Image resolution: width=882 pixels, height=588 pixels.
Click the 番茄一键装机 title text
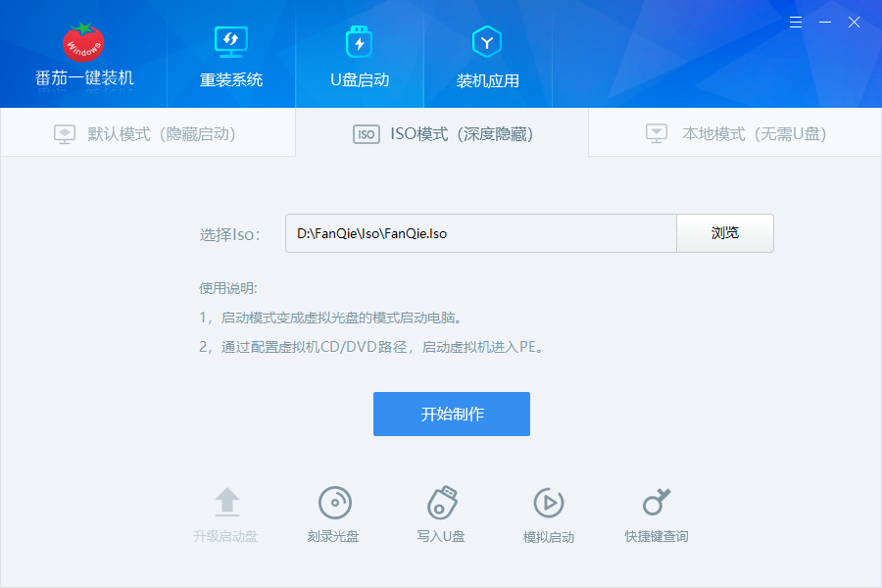(x=84, y=78)
